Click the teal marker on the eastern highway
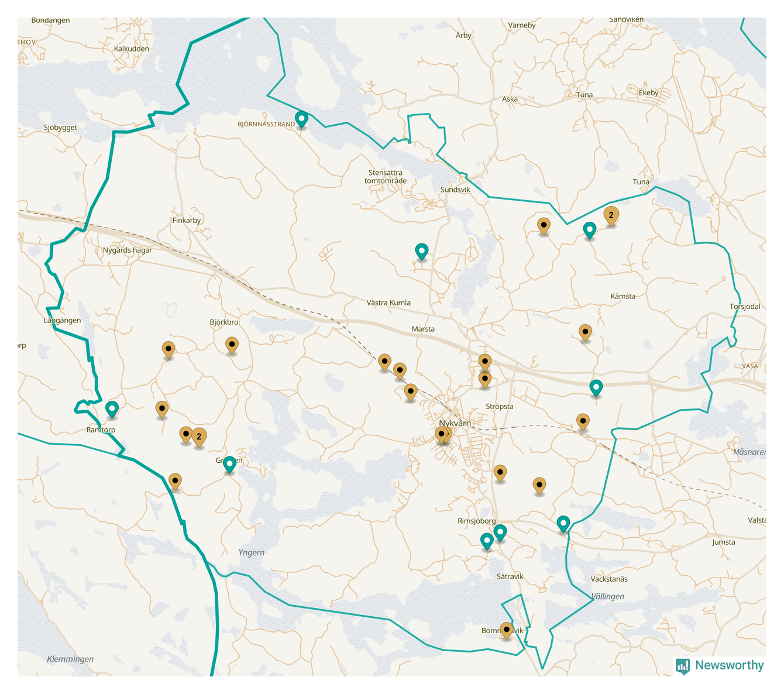Screen dimensions: 784x694 [x=596, y=387]
